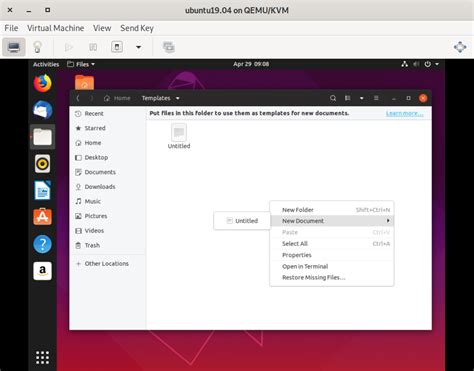The width and height of the screenshot is (474, 371).
Task: Select Home in the sidebar
Action: 109,143
